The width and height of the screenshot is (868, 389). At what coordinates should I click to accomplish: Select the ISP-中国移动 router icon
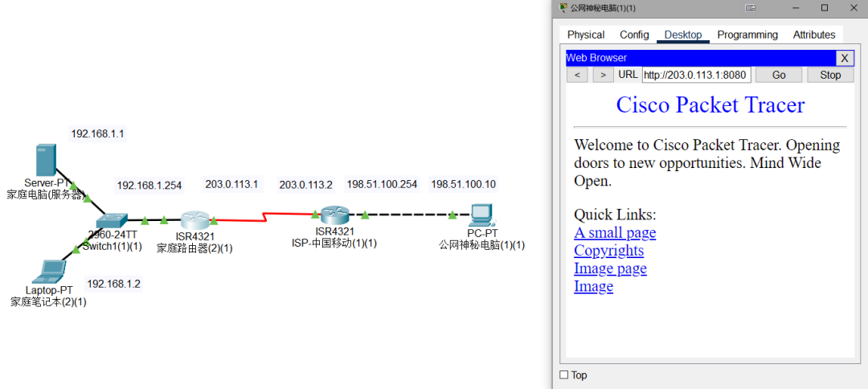click(x=334, y=215)
